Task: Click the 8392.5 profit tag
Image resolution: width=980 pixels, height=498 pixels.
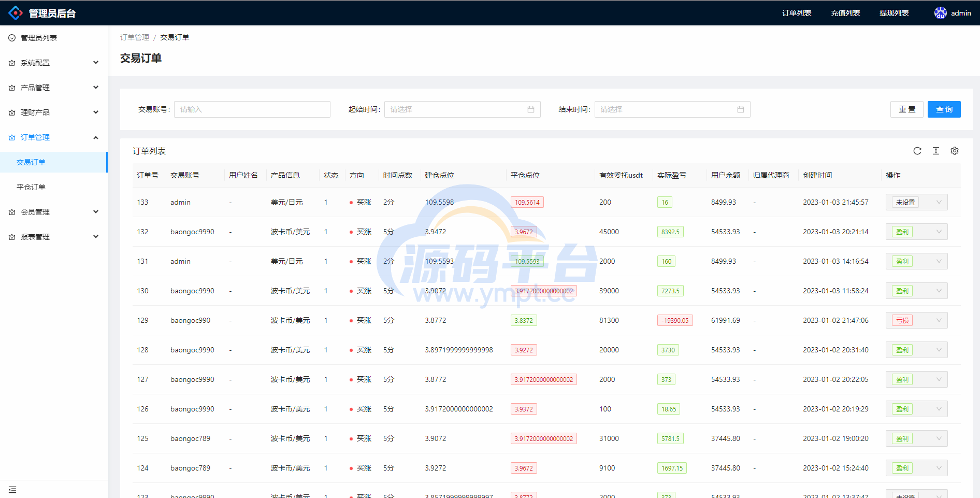Action: (670, 232)
